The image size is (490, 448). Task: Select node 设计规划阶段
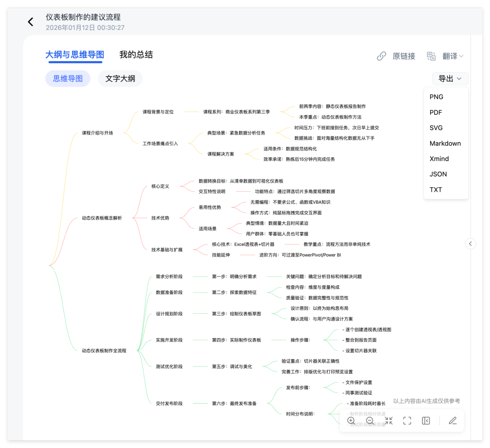tap(169, 314)
